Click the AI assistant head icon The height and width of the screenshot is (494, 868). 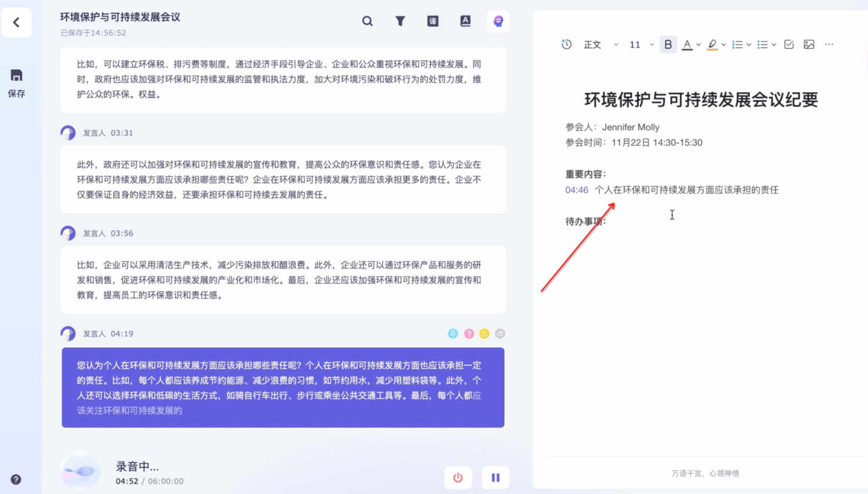coord(498,21)
